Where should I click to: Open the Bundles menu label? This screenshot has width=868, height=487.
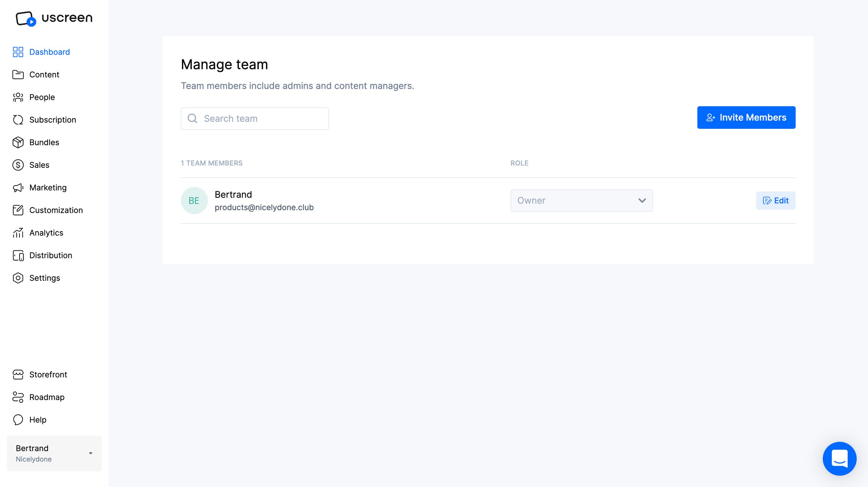[44, 143]
